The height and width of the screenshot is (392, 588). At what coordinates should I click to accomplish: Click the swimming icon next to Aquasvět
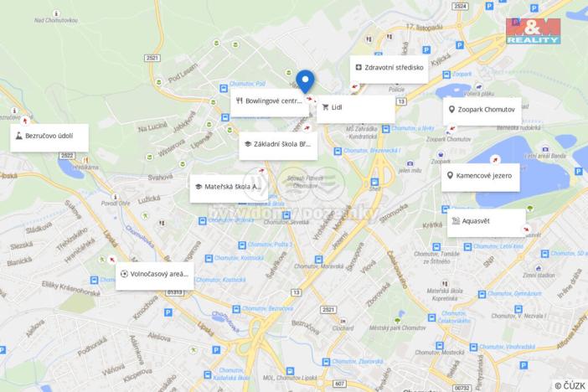(456, 221)
